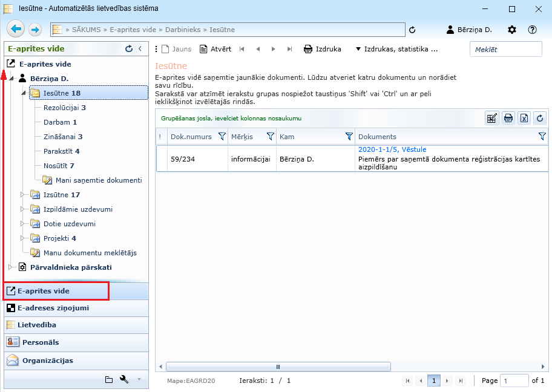Viewport: 552px width, 392px height.
Task: Open settings via the gear icon
Action: click(512, 30)
